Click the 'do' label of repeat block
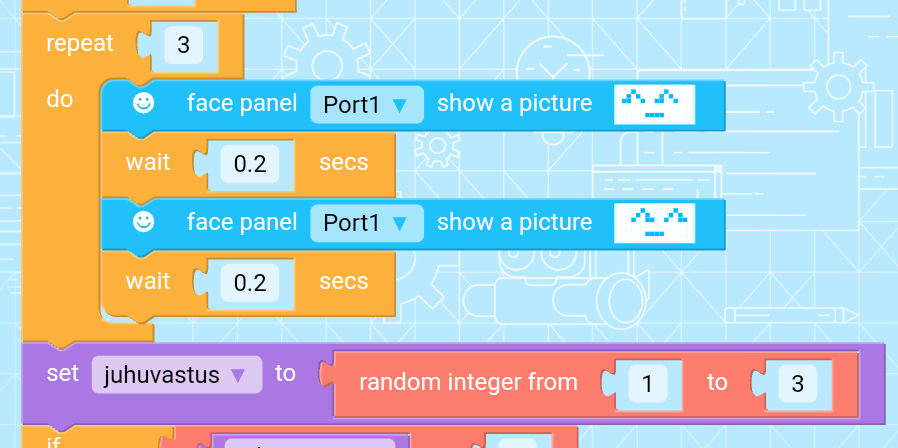Image resolution: width=898 pixels, height=448 pixels. point(60,99)
